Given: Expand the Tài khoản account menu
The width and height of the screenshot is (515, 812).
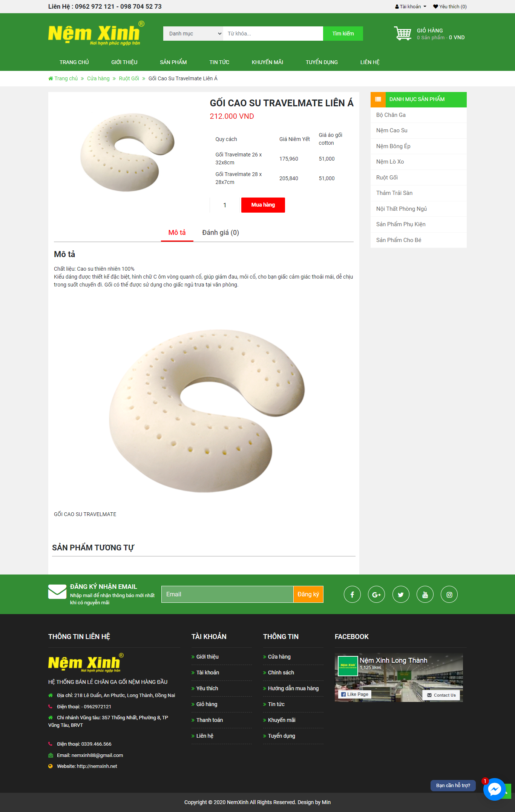Looking at the screenshot, I should (x=411, y=6).
